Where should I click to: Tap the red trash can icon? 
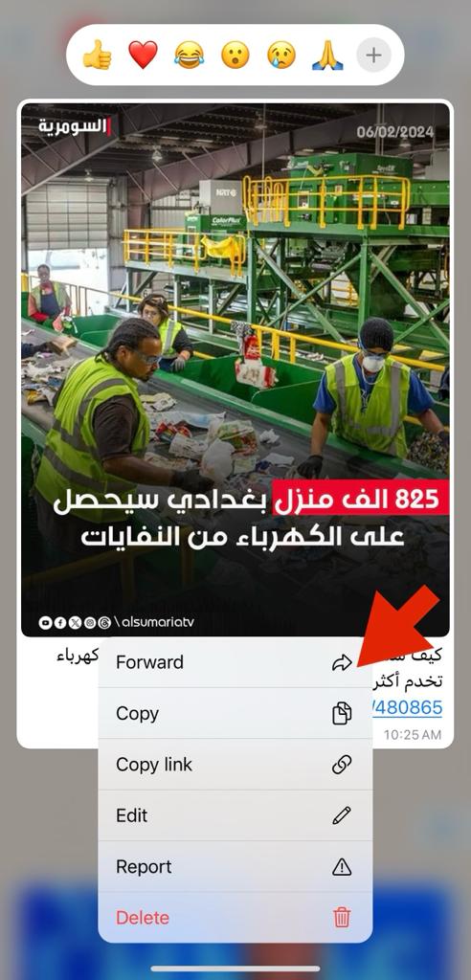[x=342, y=918]
